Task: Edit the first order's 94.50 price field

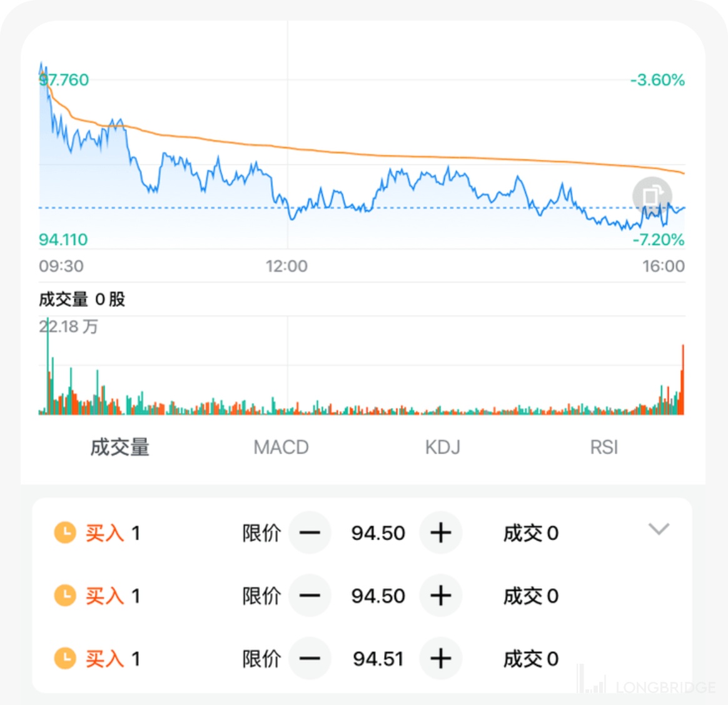Action: (x=378, y=533)
